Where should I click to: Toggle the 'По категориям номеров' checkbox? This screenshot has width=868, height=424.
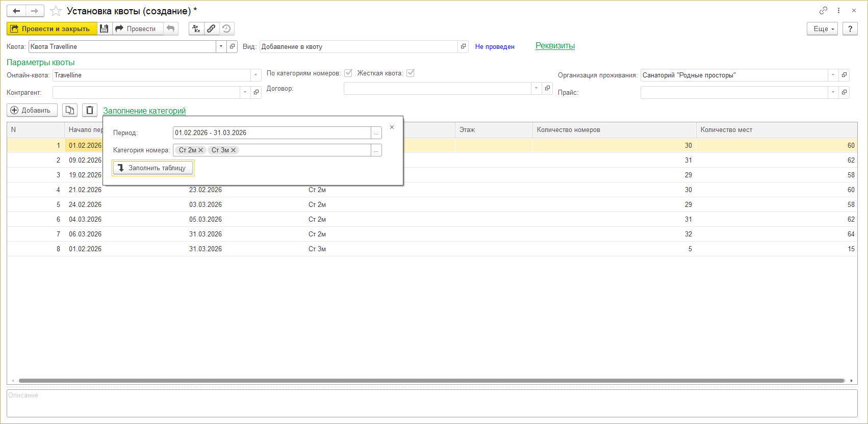pyautogui.click(x=348, y=73)
